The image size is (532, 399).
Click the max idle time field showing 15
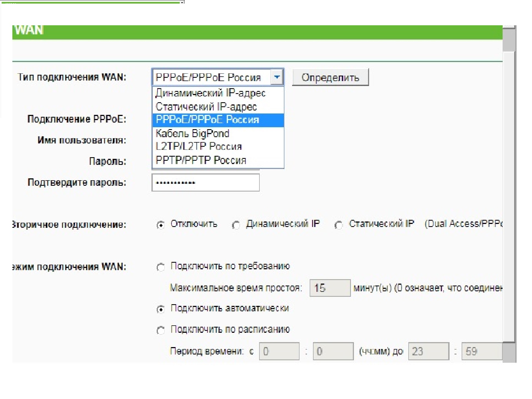(330, 288)
